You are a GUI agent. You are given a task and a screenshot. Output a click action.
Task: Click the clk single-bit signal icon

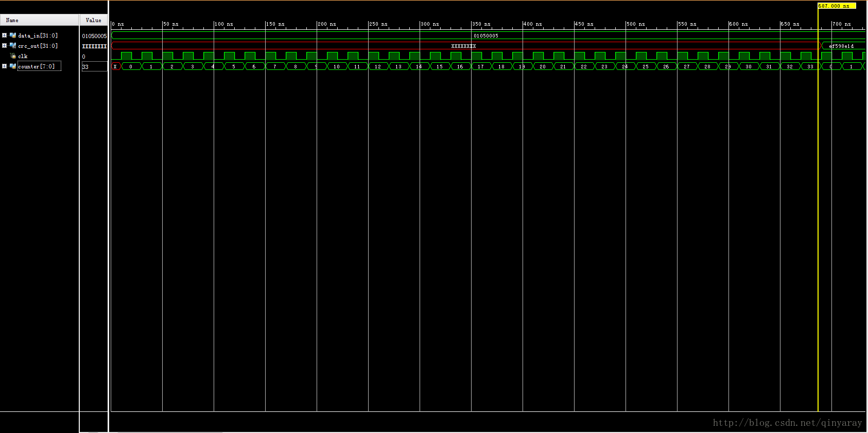tap(13, 56)
